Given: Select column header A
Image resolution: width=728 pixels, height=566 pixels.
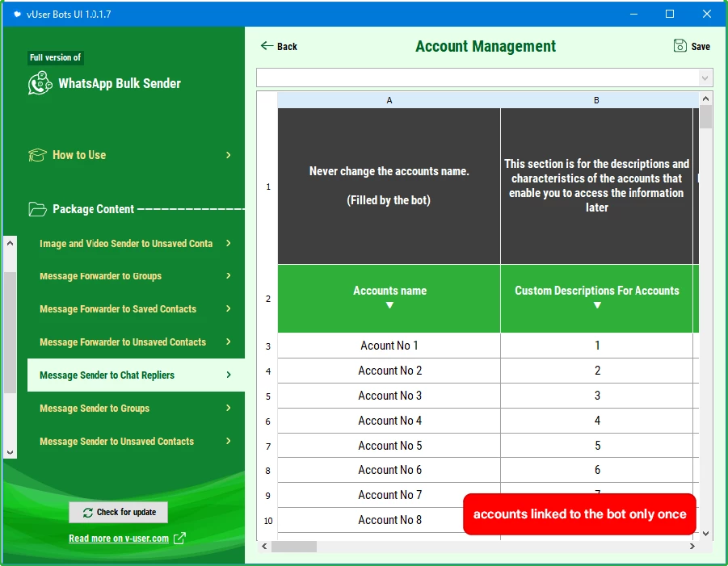Looking at the screenshot, I should coord(389,100).
